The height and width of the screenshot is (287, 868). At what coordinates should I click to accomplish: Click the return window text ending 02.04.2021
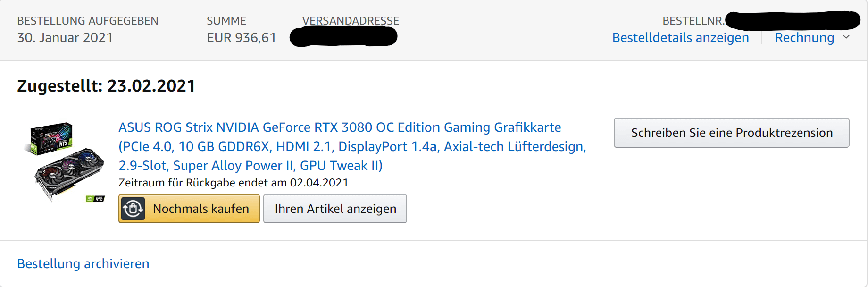(x=233, y=183)
